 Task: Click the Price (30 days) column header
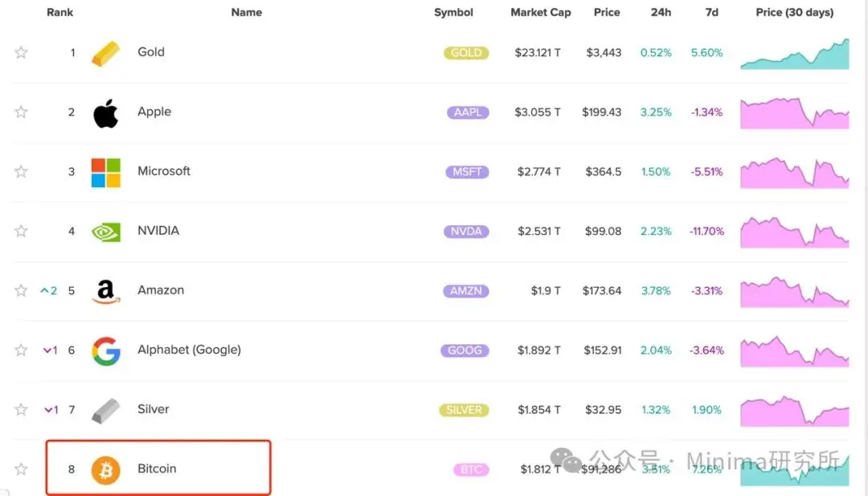point(794,12)
